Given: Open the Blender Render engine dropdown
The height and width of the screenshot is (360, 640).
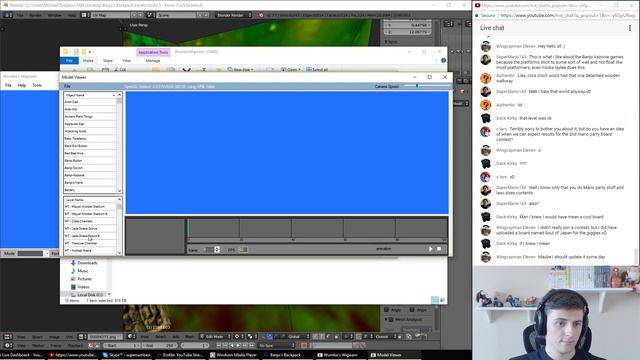Looking at the screenshot, I should [234, 15].
